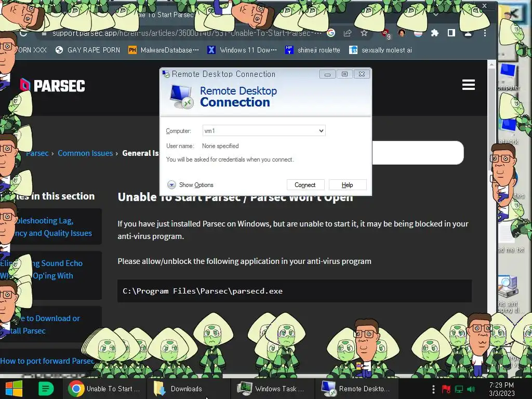Open the Windows 11 Dow… bookmark
532x399 pixels.
[x=242, y=50]
